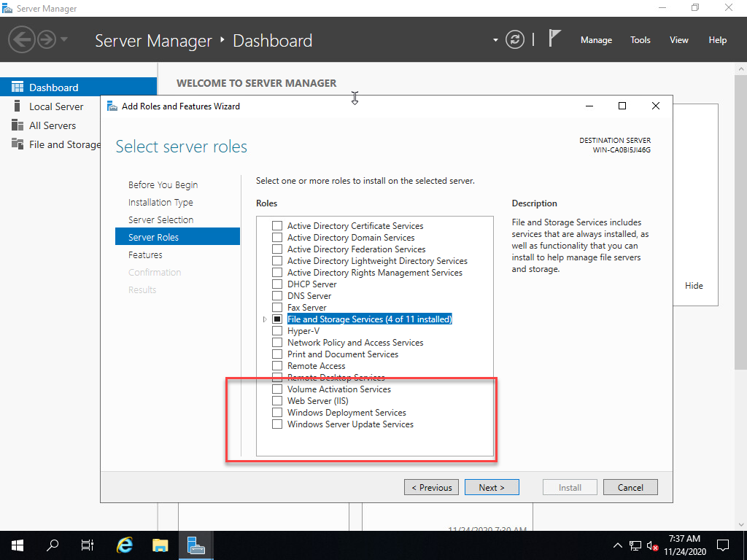Viewport: 747px width, 560px height.
Task: Click the Previous button
Action: 431,487
